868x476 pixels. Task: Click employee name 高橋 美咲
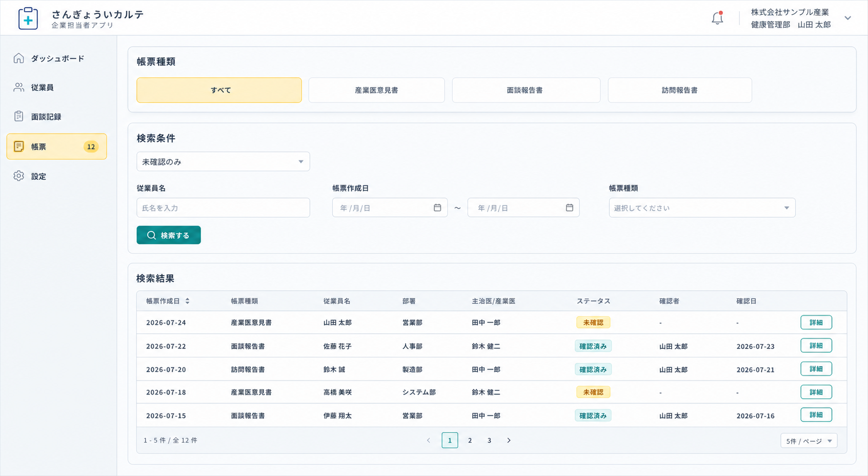tap(337, 392)
